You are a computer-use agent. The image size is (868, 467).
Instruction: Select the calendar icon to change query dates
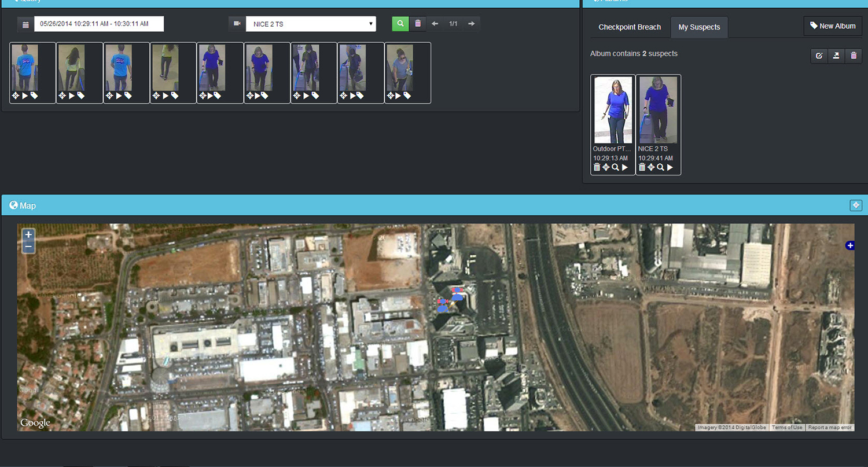pyautogui.click(x=24, y=24)
